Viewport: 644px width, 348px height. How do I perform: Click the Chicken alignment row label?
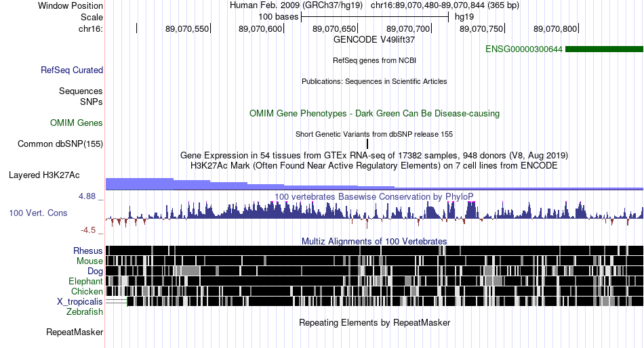click(x=87, y=291)
